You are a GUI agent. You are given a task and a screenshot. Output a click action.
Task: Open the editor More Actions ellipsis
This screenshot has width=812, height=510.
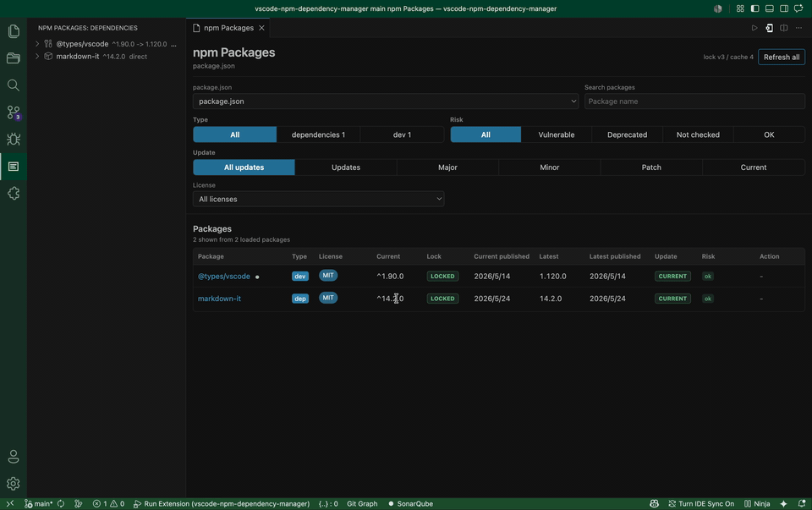point(798,28)
